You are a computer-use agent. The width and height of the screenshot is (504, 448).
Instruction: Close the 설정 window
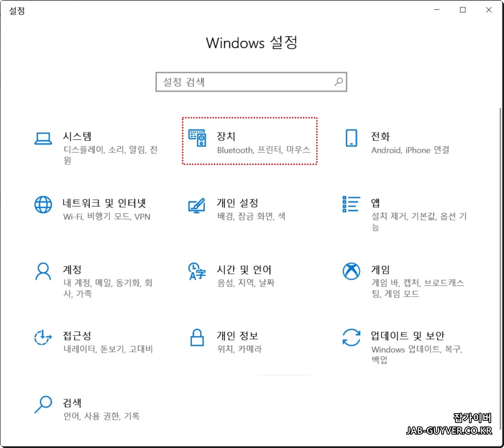click(489, 10)
